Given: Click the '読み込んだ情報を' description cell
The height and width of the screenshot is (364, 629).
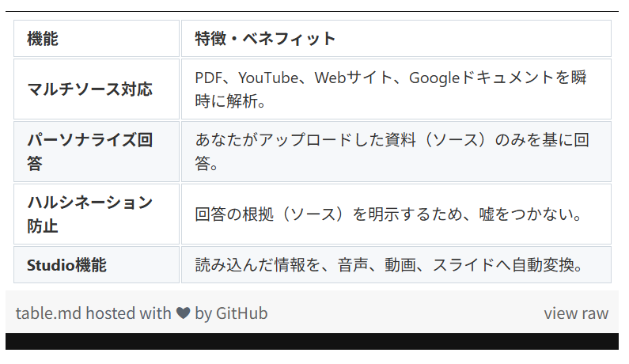Looking at the screenshot, I should (x=396, y=265).
